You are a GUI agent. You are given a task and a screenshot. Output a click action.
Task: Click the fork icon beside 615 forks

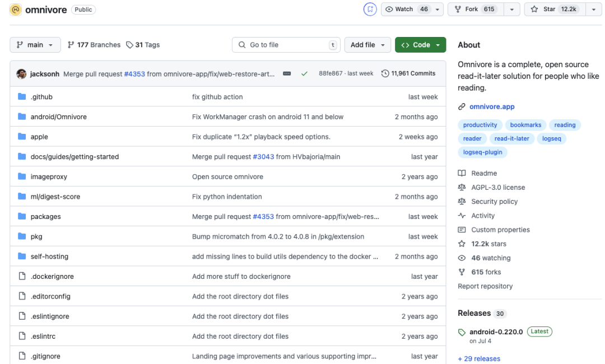coord(462,272)
